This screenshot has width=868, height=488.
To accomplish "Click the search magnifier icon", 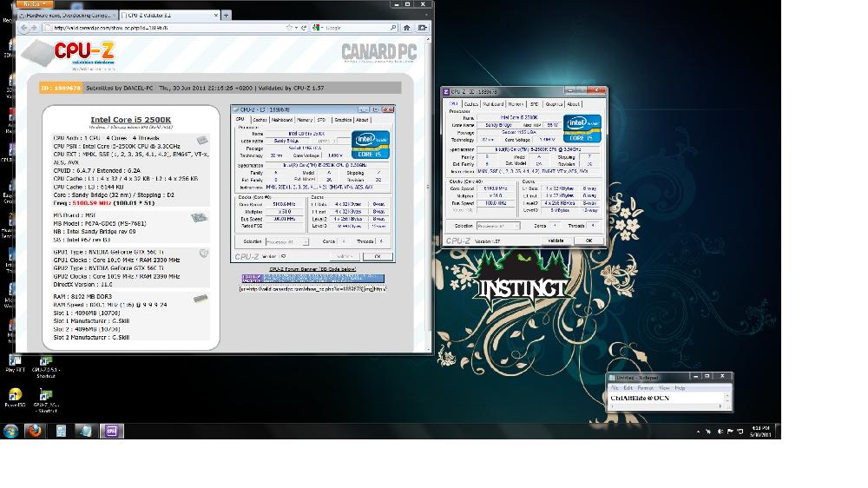I will [x=393, y=27].
